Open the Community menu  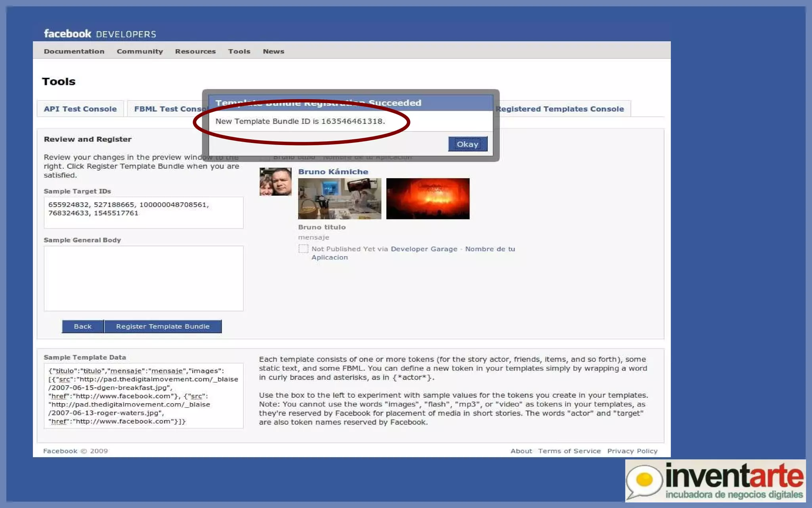coord(140,51)
